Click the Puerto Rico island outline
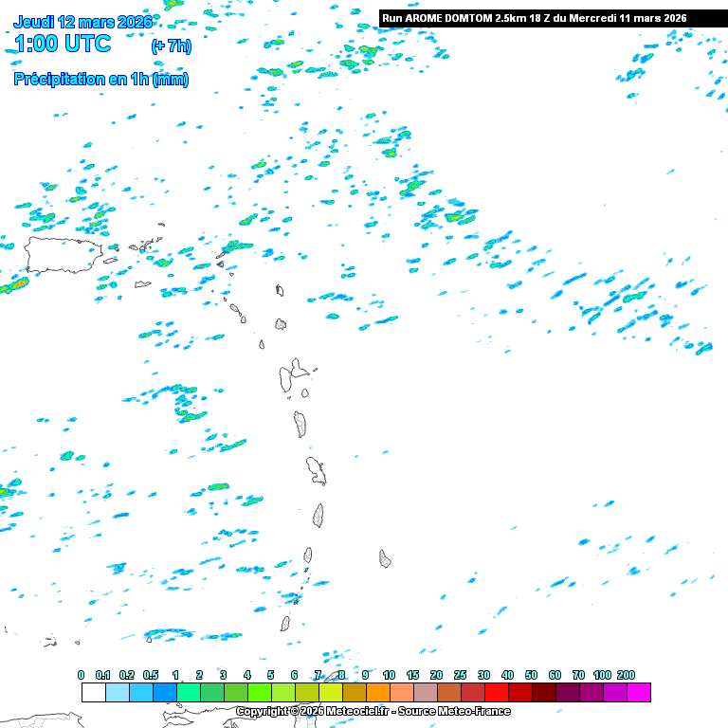 click(x=61, y=255)
